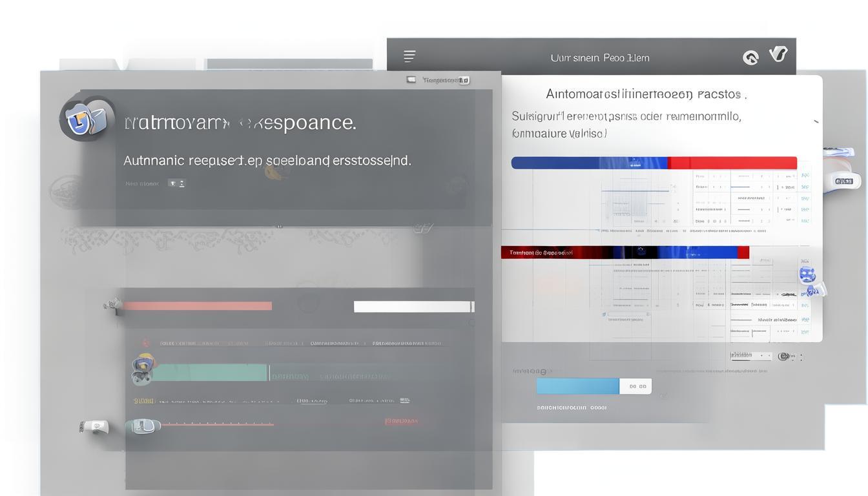Click the avatar icon beside green bar
868x496 pixels.
[x=141, y=369]
